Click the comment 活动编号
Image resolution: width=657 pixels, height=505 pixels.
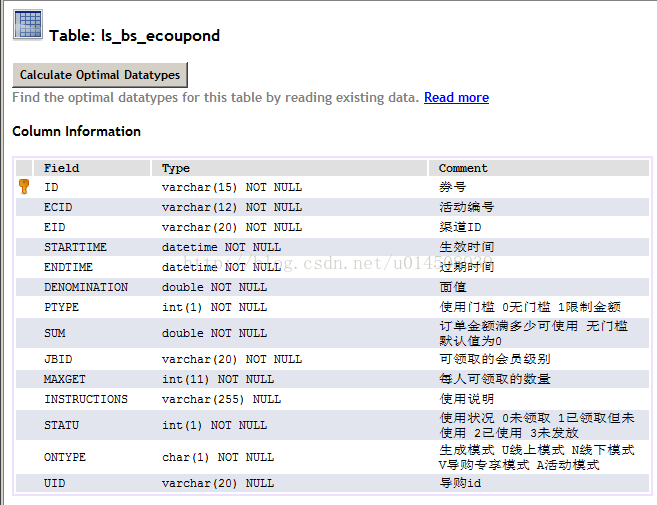pyautogui.click(x=466, y=207)
